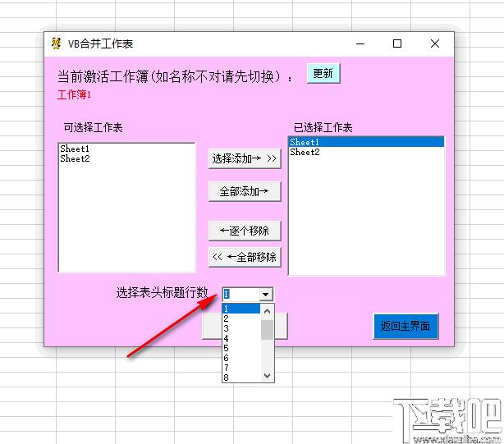Click the 全部添加→ button
The height and width of the screenshot is (444, 504).
click(x=245, y=191)
